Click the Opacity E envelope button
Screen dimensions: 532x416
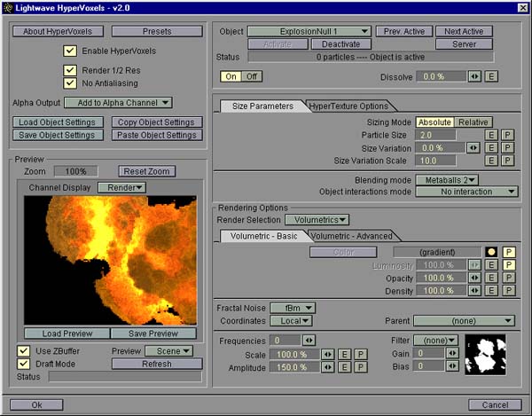point(491,278)
